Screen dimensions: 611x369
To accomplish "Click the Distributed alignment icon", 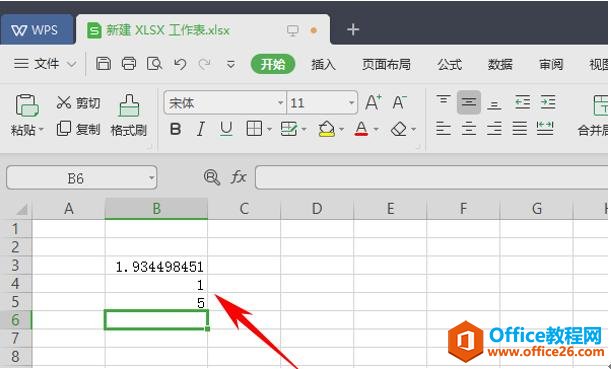I will [545, 128].
